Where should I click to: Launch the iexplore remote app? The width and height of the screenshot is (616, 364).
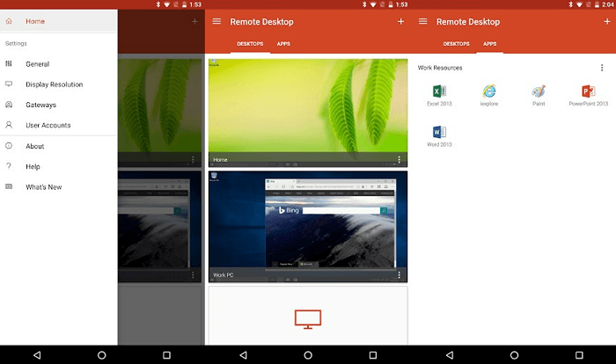click(x=488, y=91)
